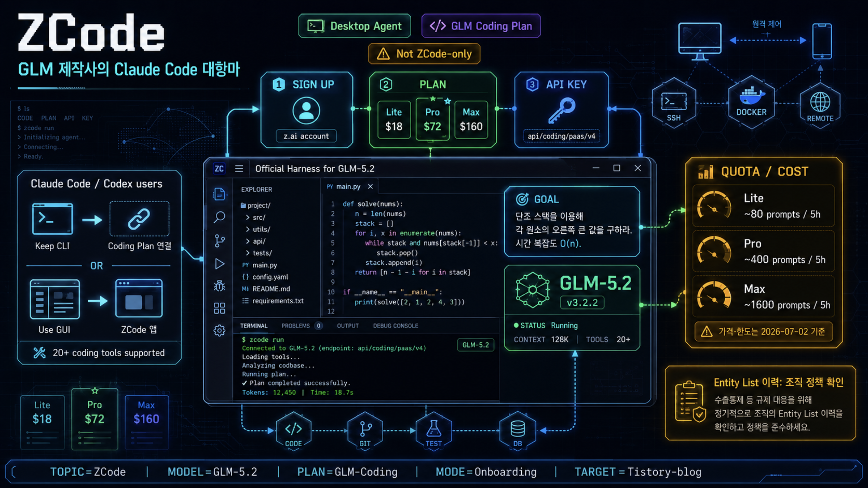The height and width of the screenshot is (488, 868).
Task: Select the smartphone icon for remote control
Action: (x=822, y=41)
